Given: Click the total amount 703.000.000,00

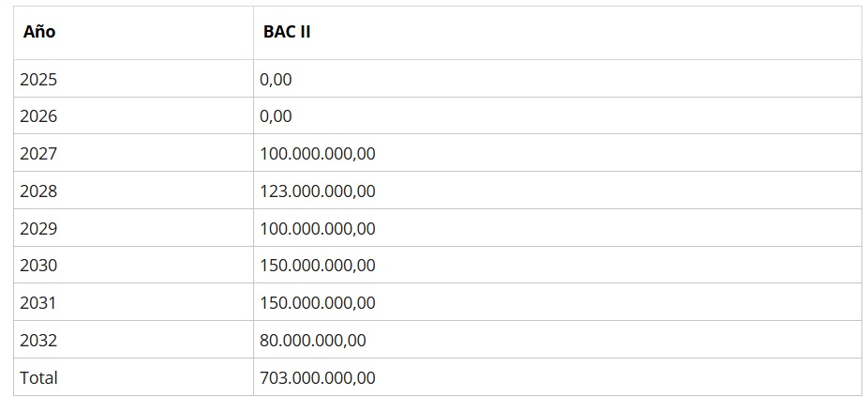Looking at the screenshot, I should tap(318, 378).
